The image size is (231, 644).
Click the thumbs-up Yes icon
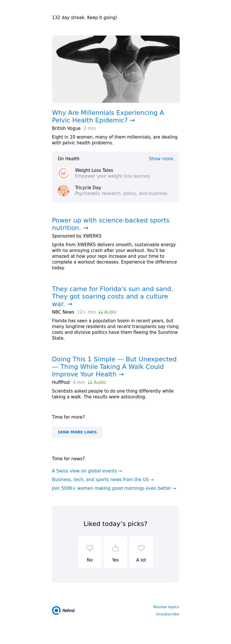pos(115,548)
